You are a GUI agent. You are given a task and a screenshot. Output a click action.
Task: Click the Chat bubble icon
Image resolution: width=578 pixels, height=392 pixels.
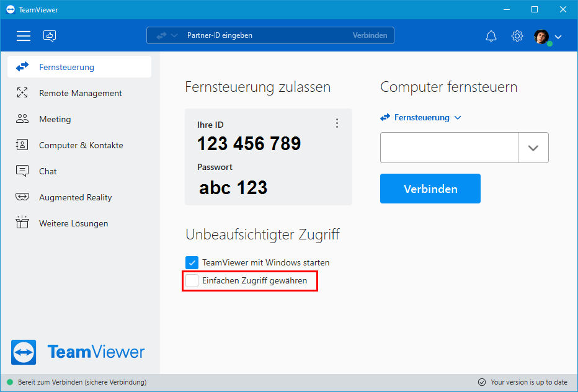tap(22, 171)
